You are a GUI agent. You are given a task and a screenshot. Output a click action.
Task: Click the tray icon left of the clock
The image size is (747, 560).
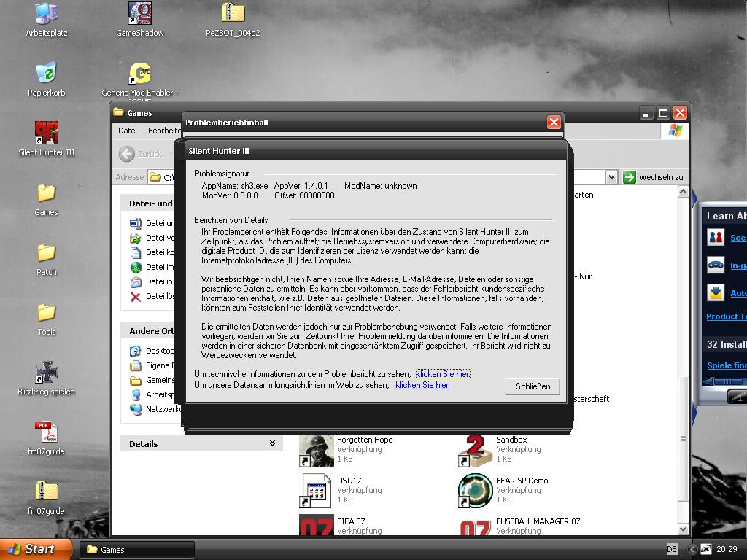pyautogui.click(x=705, y=549)
